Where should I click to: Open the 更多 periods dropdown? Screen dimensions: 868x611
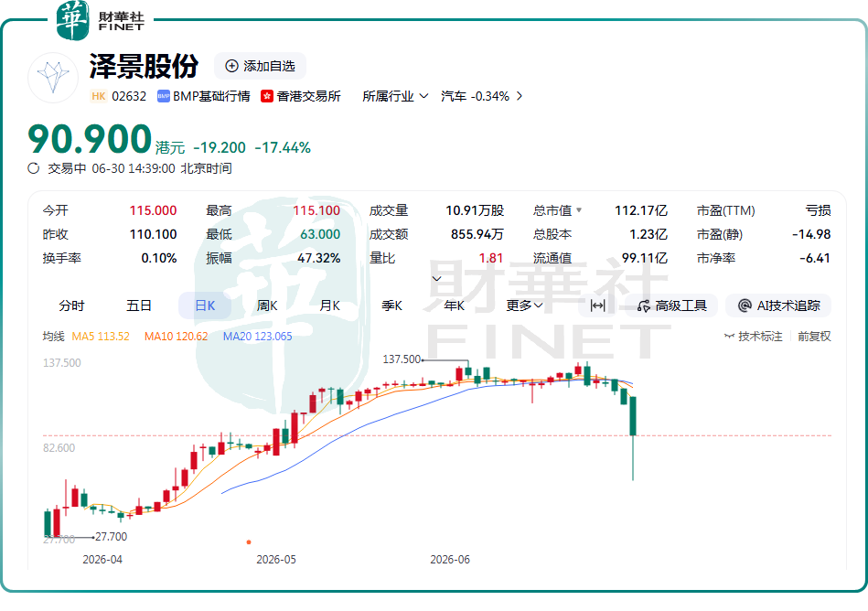point(524,305)
